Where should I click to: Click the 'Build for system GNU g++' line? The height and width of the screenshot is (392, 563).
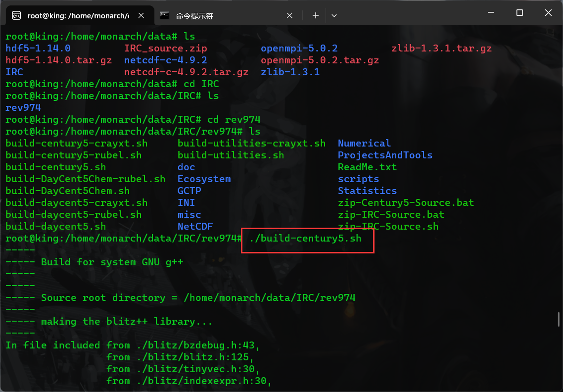tap(112, 261)
